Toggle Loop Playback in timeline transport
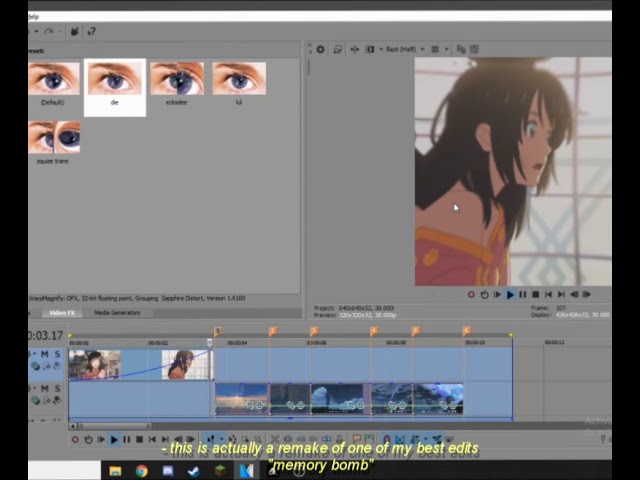640x480 pixels. click(x=88, y=440)
